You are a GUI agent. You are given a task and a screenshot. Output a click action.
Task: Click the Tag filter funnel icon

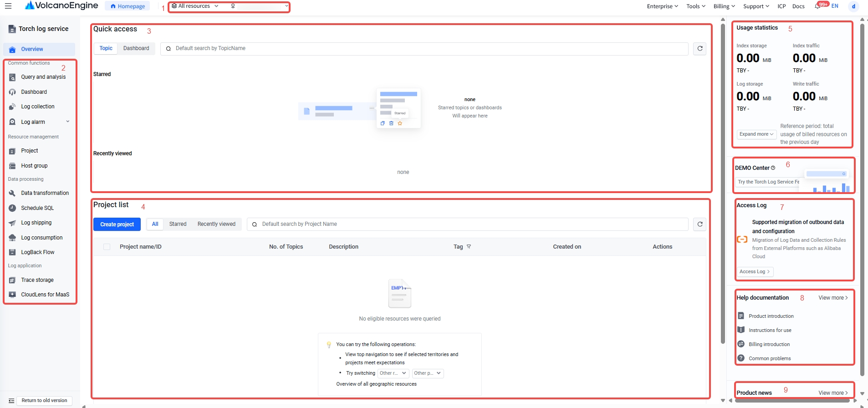[469, 247]
